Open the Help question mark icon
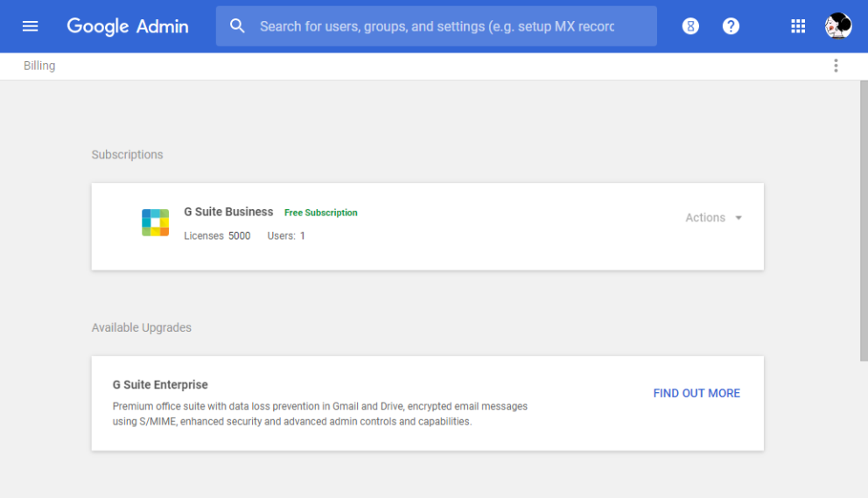Screen dimensions: 868x498 (731, 26)
